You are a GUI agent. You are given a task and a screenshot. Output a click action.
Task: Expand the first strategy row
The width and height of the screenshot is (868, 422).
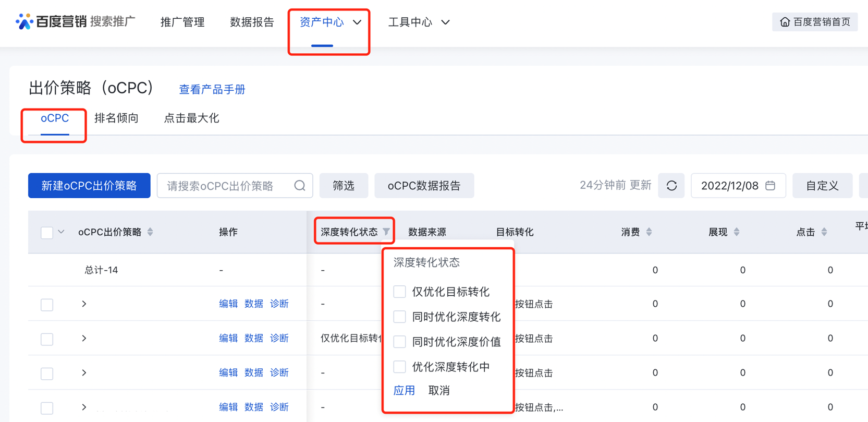tap(84, 304)
